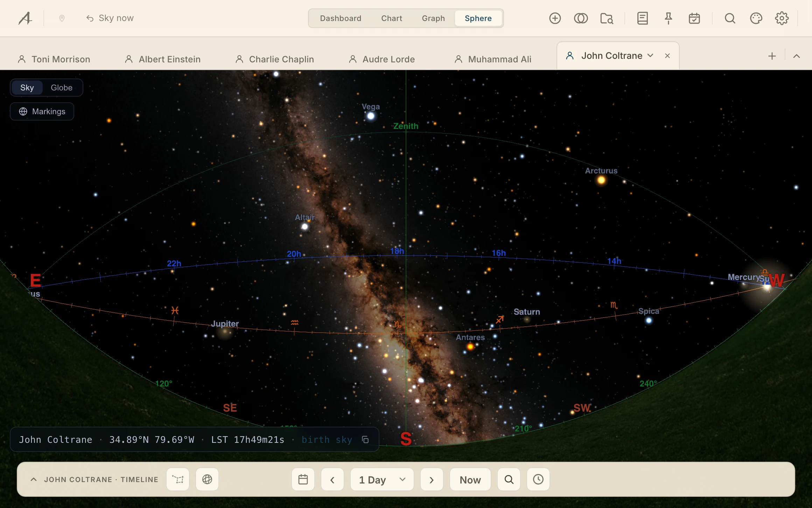Expand the 1 Day step dropdown

tap(382, 479)
